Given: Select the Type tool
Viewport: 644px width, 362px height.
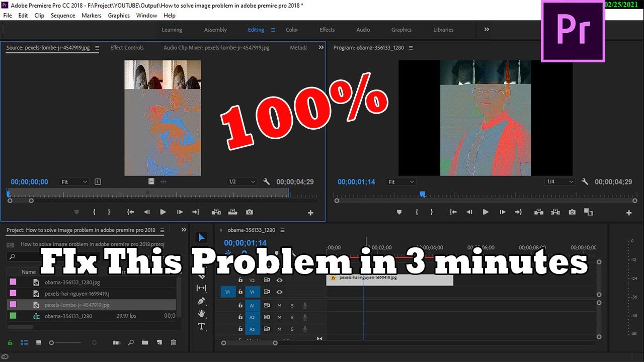Looking at the screenshot, I should 201,326.
